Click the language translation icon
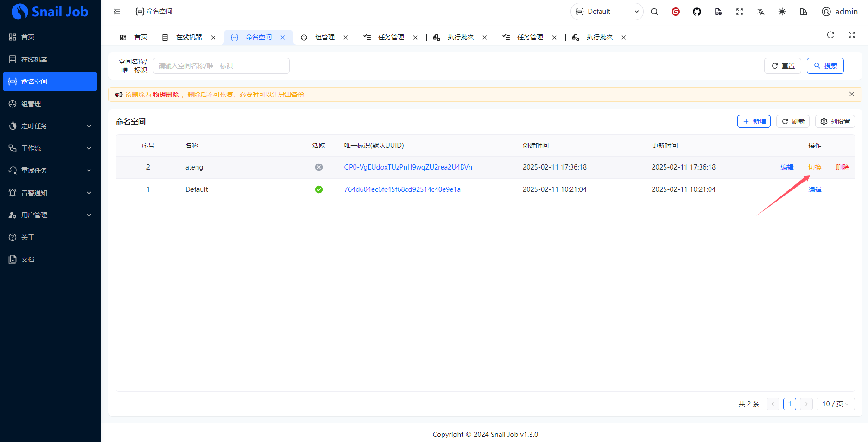This screenshot has width=868, height=442. (x=760, y=12)
